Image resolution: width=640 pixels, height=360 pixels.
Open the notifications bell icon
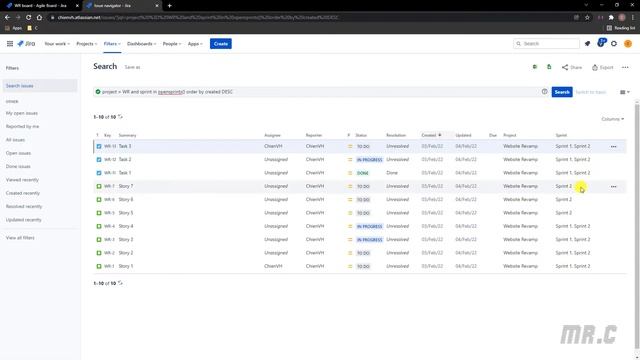point(587,44)
